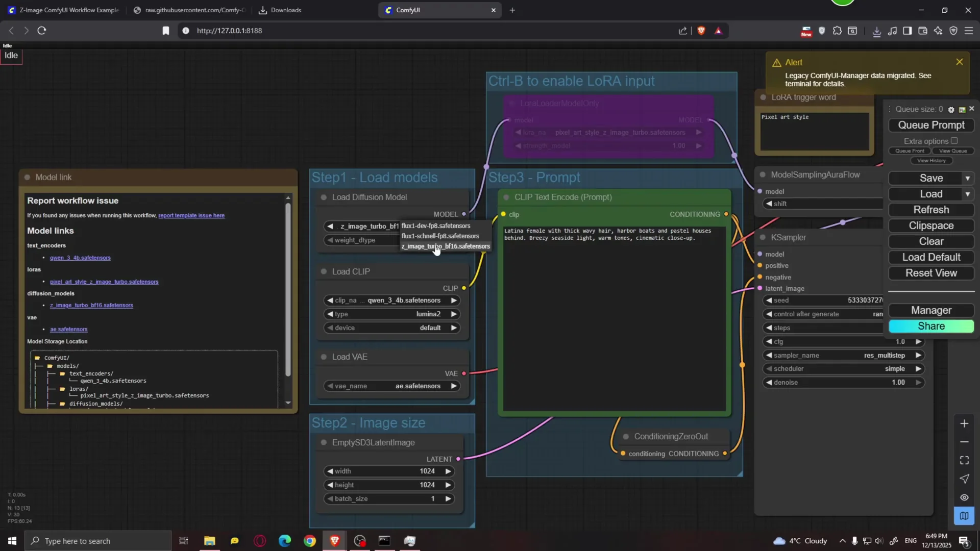The image size is (980, 551).
Task: Open ComfyUI settings gear in queue panel
Action: pos(951,110)
